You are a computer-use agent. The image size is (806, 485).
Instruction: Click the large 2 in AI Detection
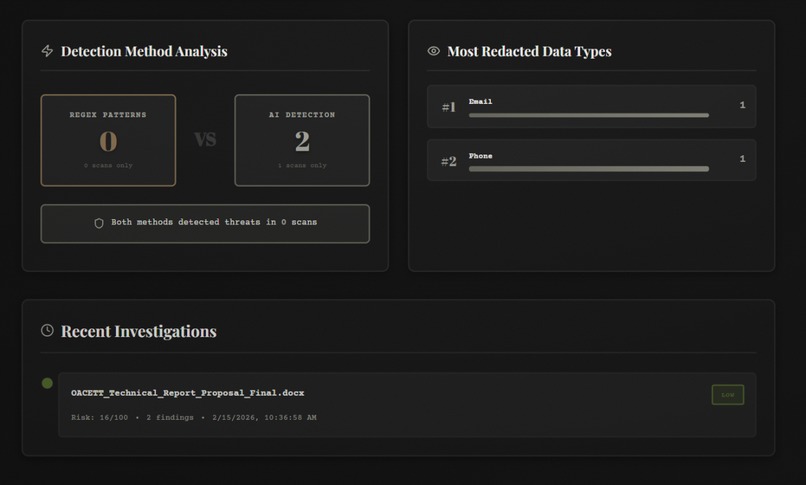pos(302,141)
